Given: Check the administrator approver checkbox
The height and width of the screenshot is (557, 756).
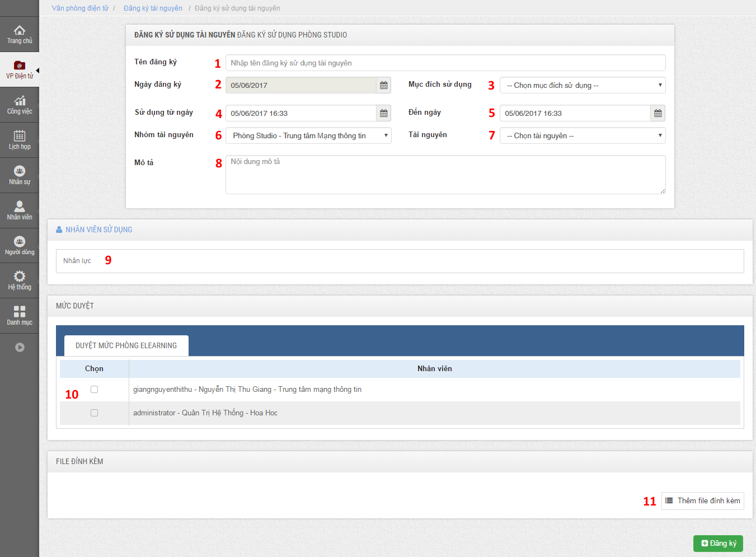Looking at the screenshot, I should pyautogui.click(x=94, y=413).
